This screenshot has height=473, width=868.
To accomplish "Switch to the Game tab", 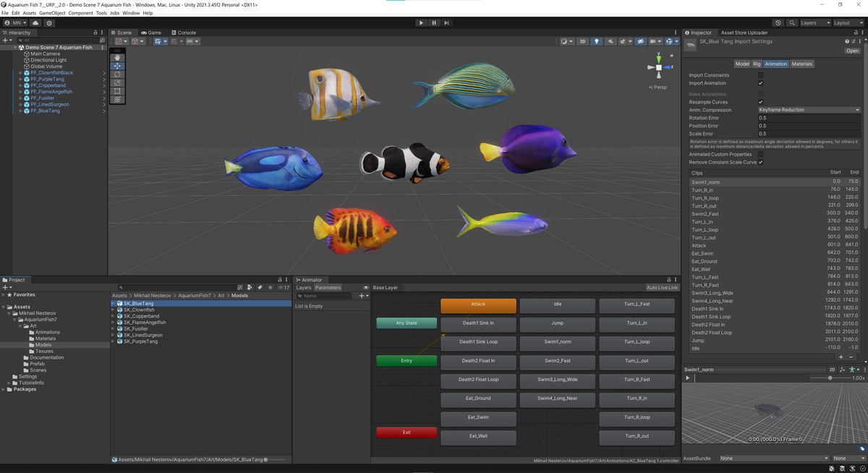I will [x=151, y=33].
